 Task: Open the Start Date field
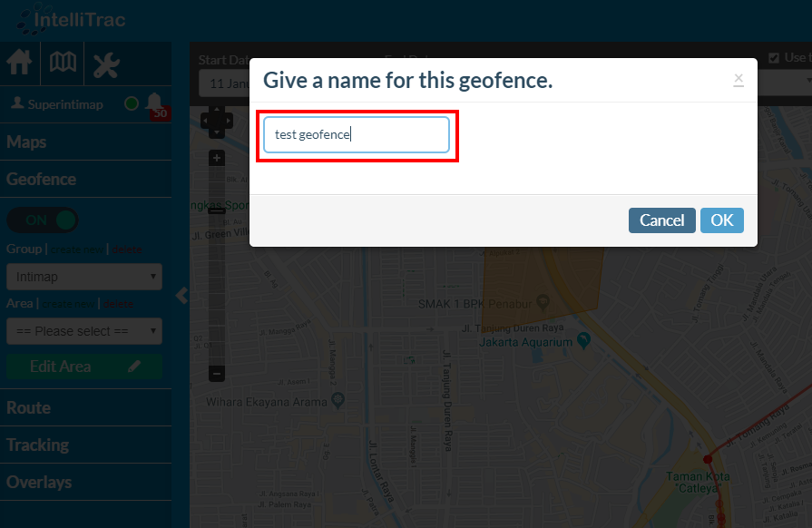click(x=224, y=83)
